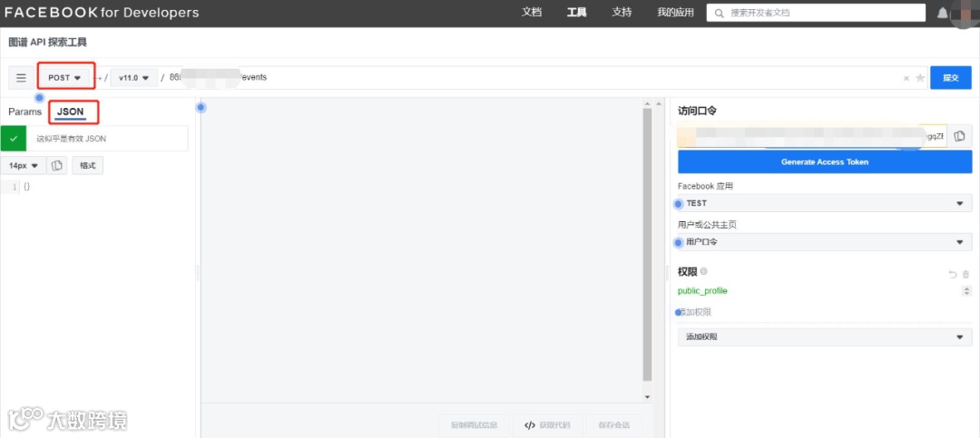Open the v11.0 API version dropdown
The image size is (980, 438).
point(133,78)
